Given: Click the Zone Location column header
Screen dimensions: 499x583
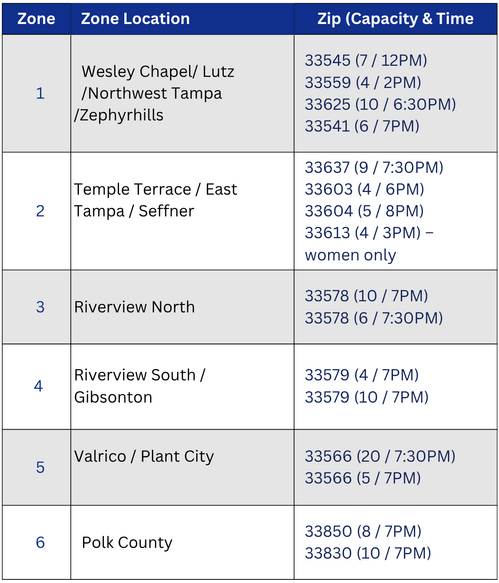Looking at the screenshot, I should click(x=135, y=19).
